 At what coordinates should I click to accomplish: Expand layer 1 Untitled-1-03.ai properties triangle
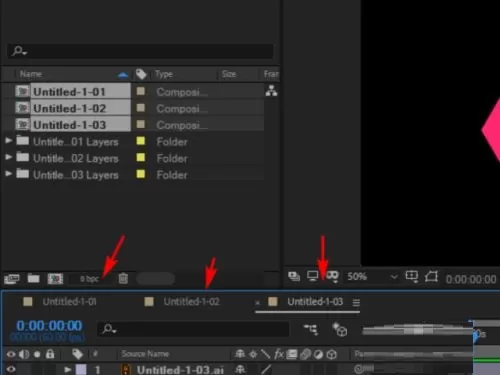(x=68, y=369)
